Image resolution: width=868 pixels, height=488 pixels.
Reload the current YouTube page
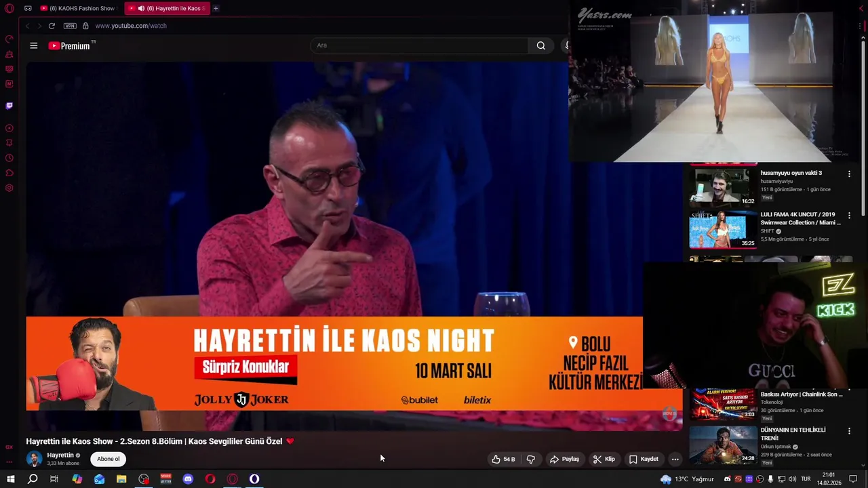coord(52,26)
